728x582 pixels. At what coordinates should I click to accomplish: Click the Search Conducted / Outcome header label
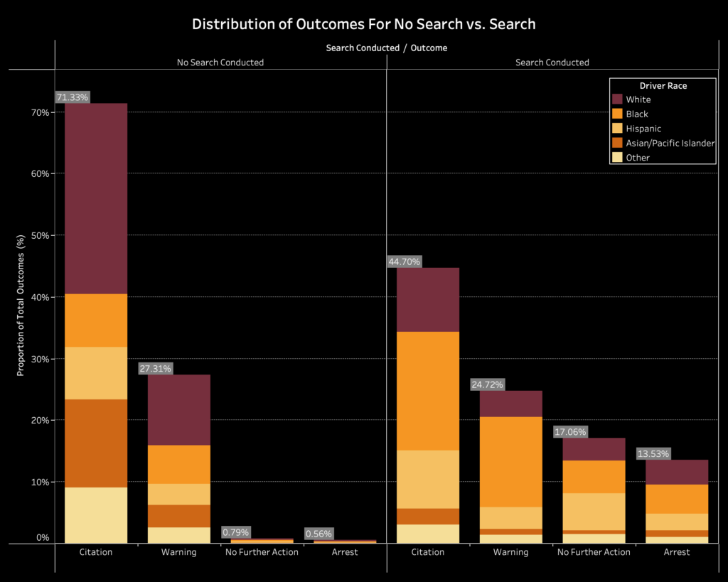pos(386,48)
